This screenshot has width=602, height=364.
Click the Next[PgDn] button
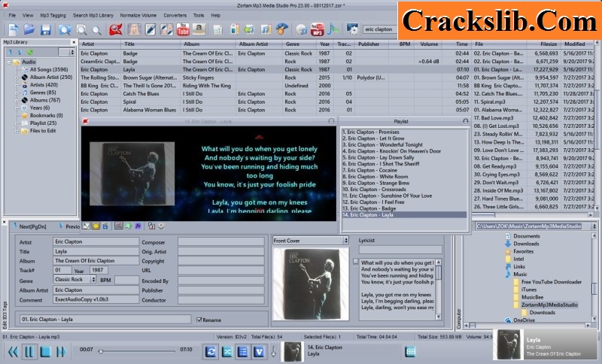tap(29, 226)
